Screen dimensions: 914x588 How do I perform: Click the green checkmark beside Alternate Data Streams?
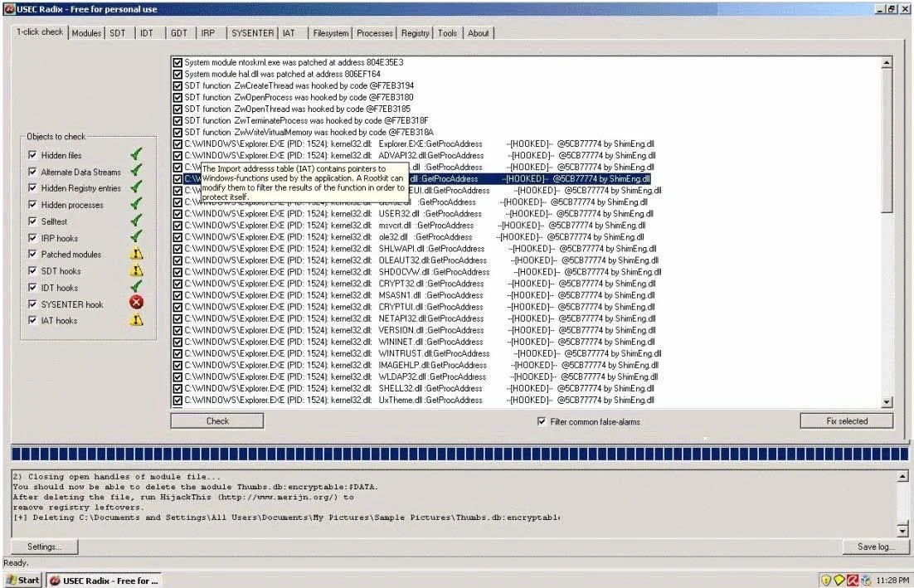pos(136,171)
